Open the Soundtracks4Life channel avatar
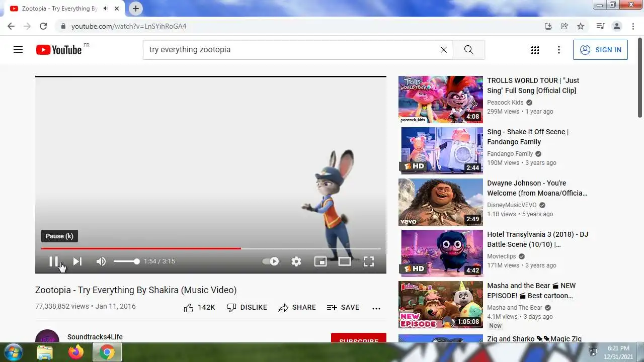This screenshot has width=644, height=362. pyautogui.click(x=47, y=337)
